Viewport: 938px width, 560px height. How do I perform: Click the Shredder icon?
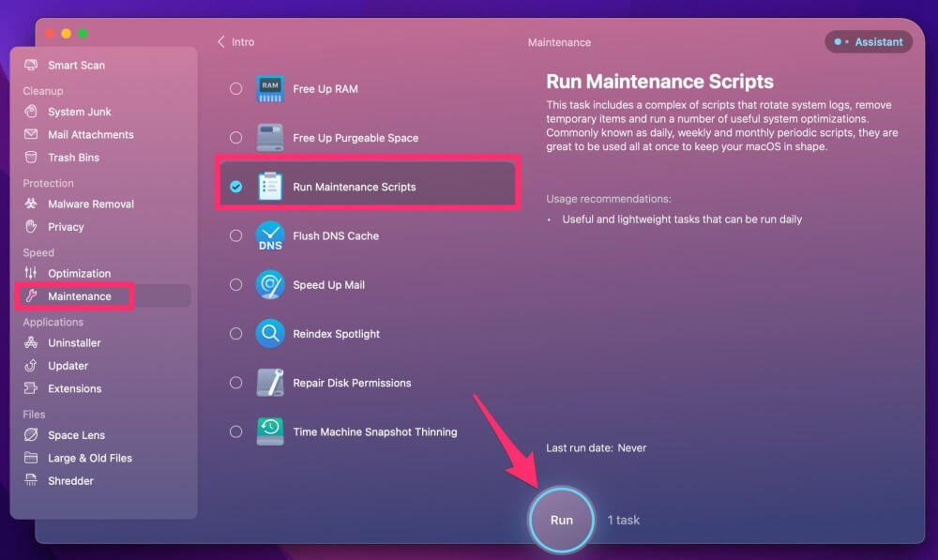click(31, 480)
